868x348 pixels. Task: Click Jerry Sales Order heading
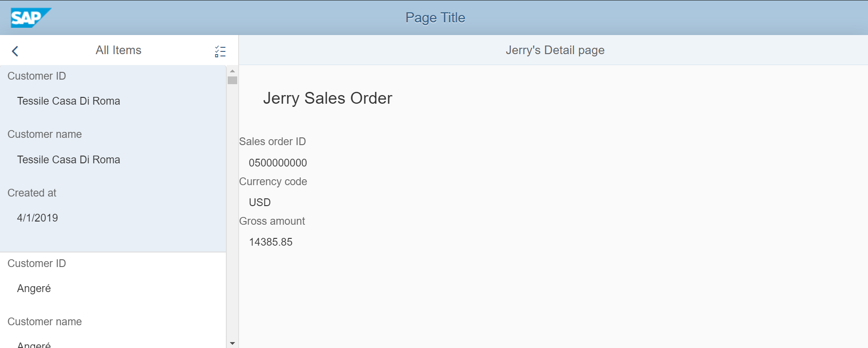pos(327,98)
